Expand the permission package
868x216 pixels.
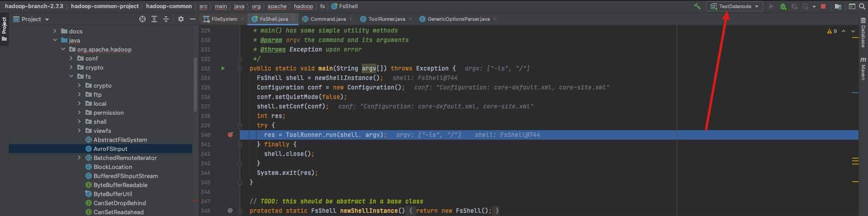79,113
